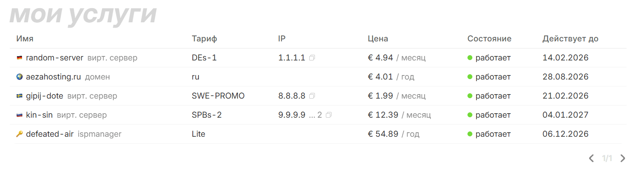Go to the next page arrow
644x170 pixels.
click(623, 158)
